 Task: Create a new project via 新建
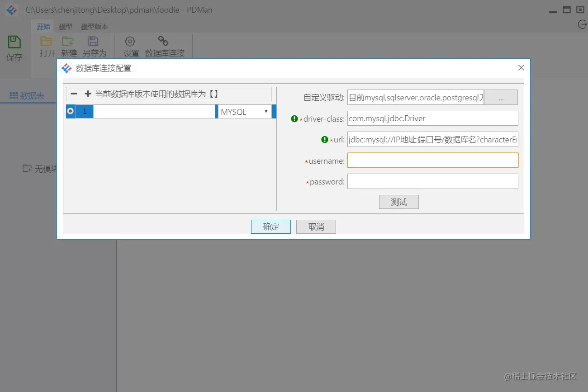[68, 42]
